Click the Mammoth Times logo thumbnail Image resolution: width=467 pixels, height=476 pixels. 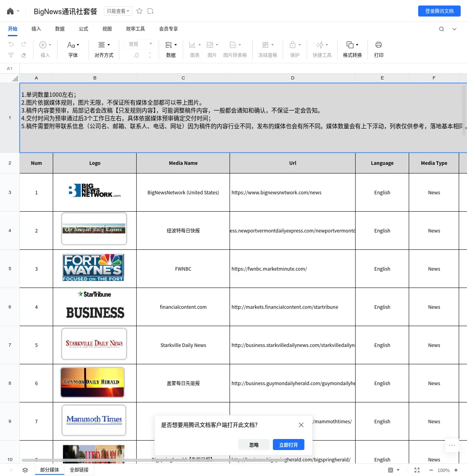[x=94, y=420]
